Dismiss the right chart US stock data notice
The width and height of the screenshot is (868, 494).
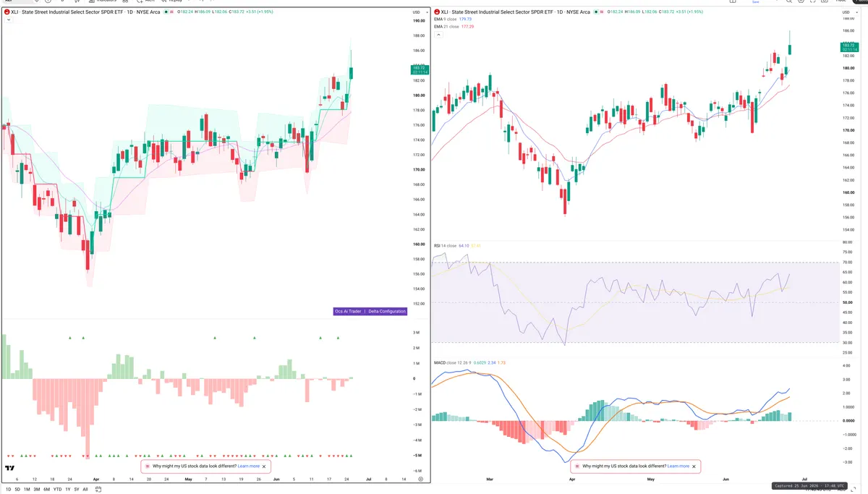(x=694, y=467)
